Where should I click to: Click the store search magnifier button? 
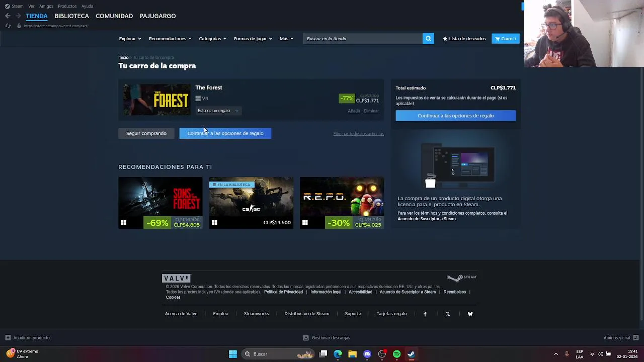428,39
